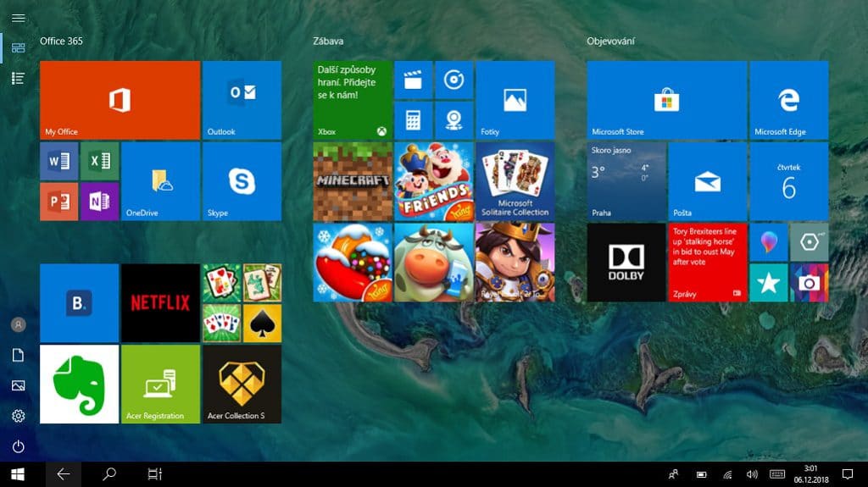Open the user account menu

click(19, 324)
